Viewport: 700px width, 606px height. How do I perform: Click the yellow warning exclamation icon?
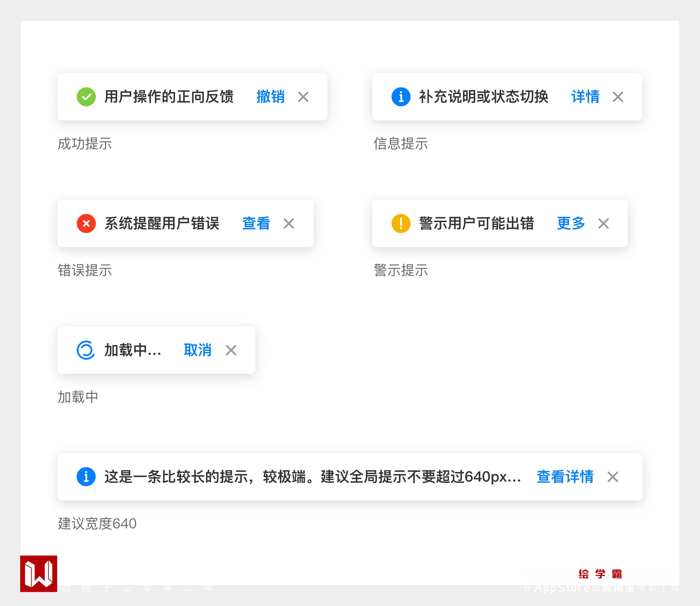pos(401,224)
